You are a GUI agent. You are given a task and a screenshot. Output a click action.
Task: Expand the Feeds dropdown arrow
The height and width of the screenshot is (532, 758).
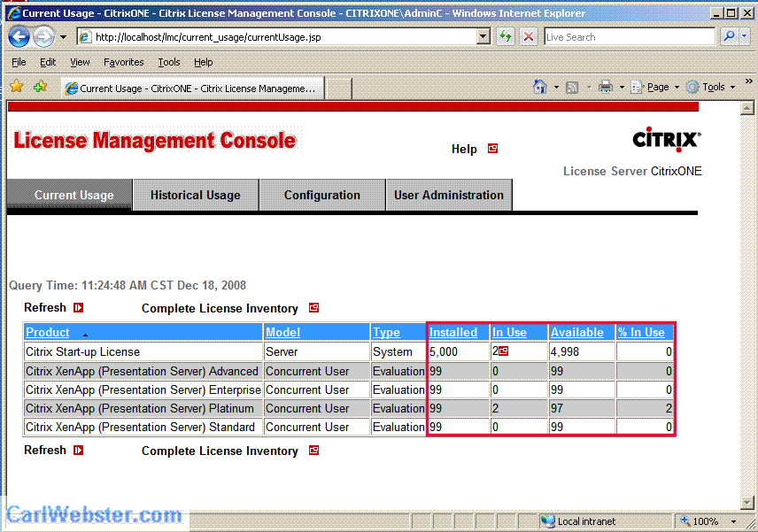(589, 88)
